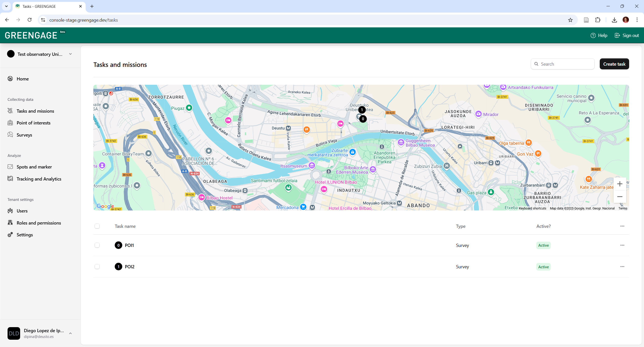Open browser downloads icon
Screen dimensions: 644x347
614,20
